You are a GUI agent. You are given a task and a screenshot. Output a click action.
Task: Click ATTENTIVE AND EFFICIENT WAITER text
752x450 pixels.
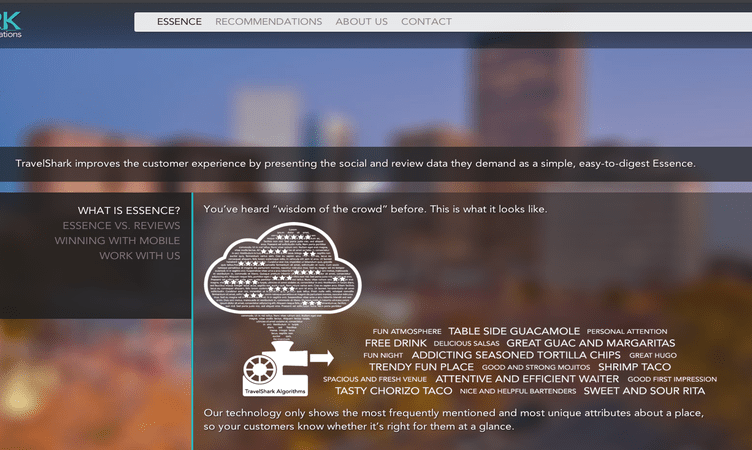(x=527, y=379)
